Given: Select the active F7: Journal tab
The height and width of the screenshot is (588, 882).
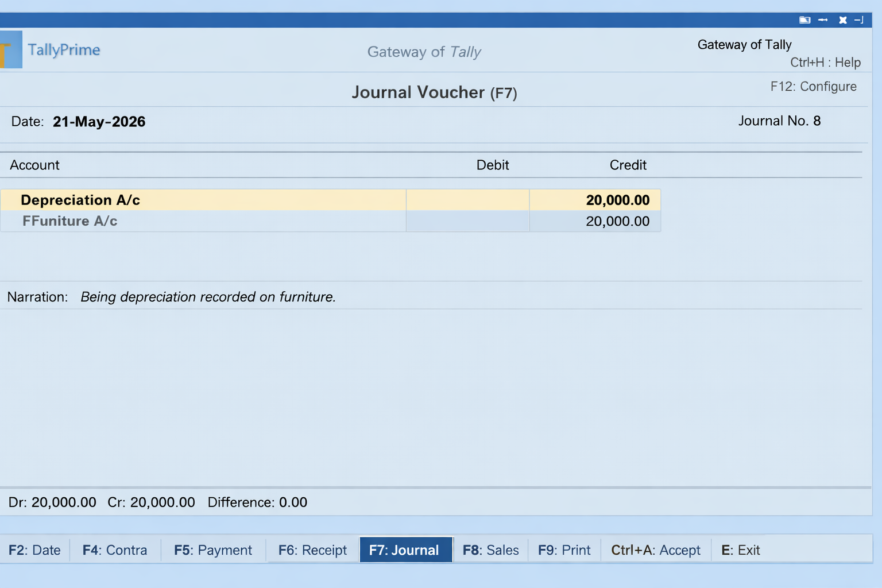Looking at the screenshot, I should tap(406, 550).
